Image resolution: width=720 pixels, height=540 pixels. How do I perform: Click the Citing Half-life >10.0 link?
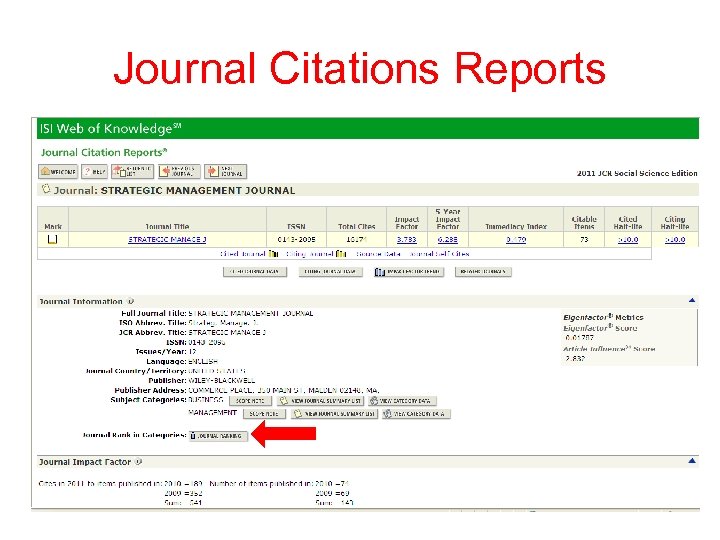point(675,239)
